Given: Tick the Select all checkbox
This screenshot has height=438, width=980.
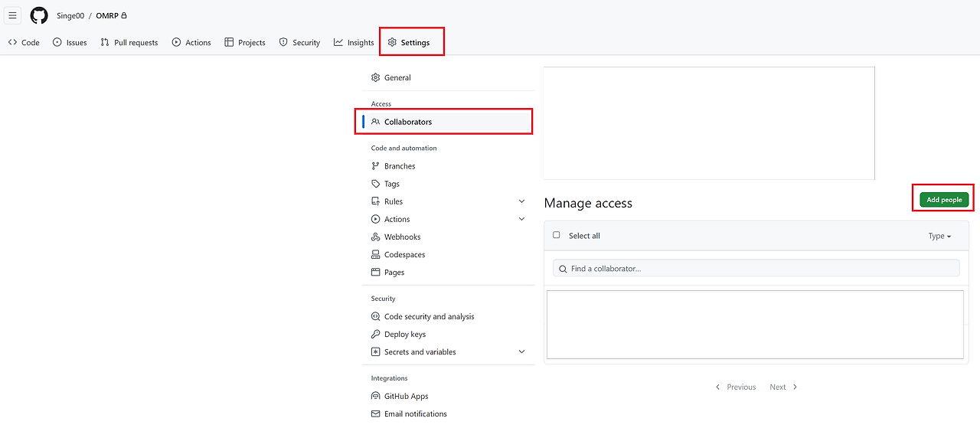Looking at the screenshot, I should 557,235.
